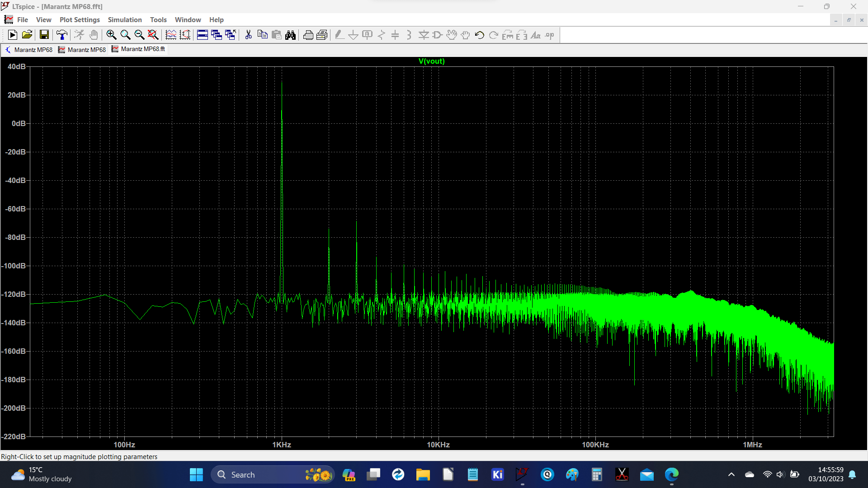Click the 1KHz frequency axis label

tap(282, 445)
